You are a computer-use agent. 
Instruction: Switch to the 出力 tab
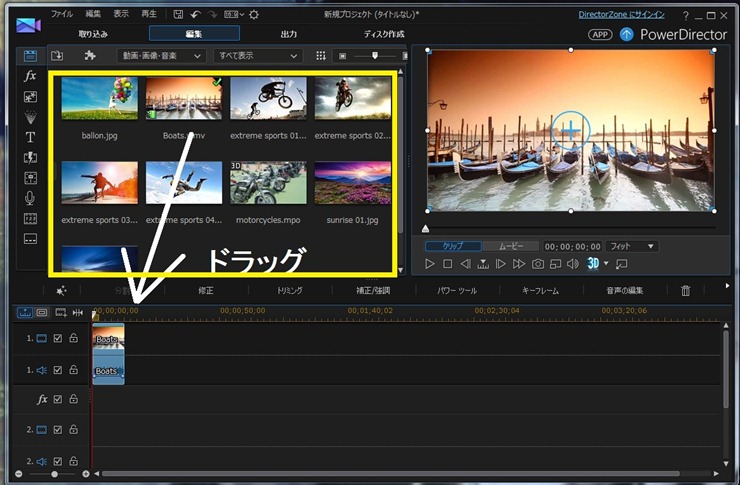point(288,34)
